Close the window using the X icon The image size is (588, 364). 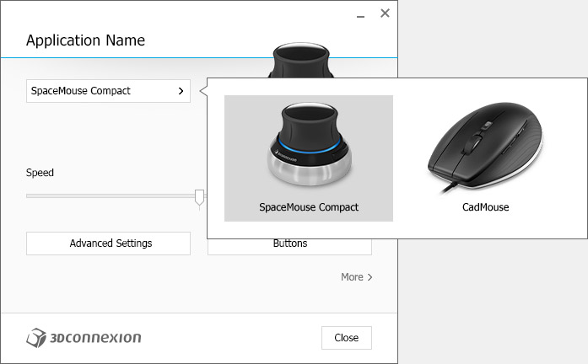(x=385, y=13)
